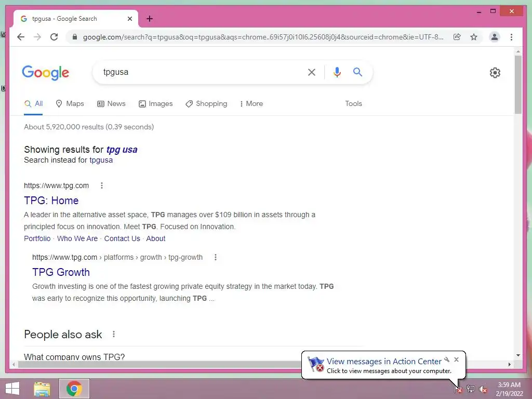Open a new tab with plus button

click(150, 19)
